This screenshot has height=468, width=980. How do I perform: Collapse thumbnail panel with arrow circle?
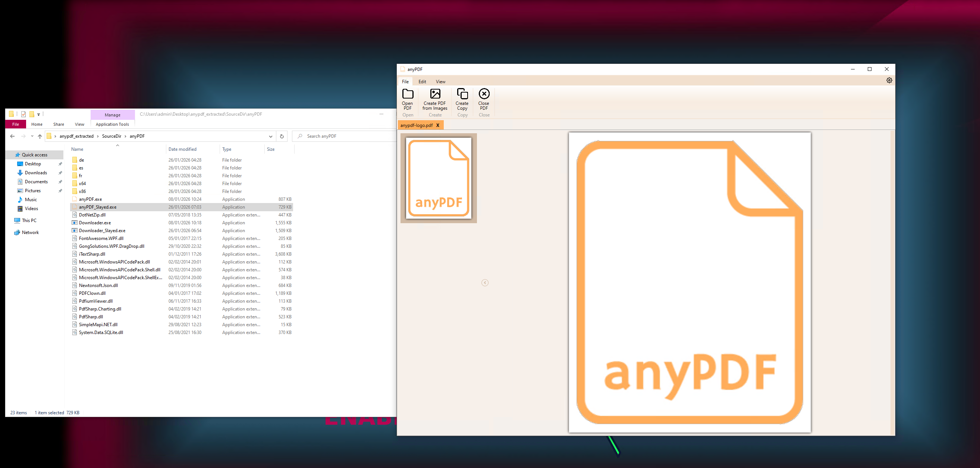coord(485,283)
